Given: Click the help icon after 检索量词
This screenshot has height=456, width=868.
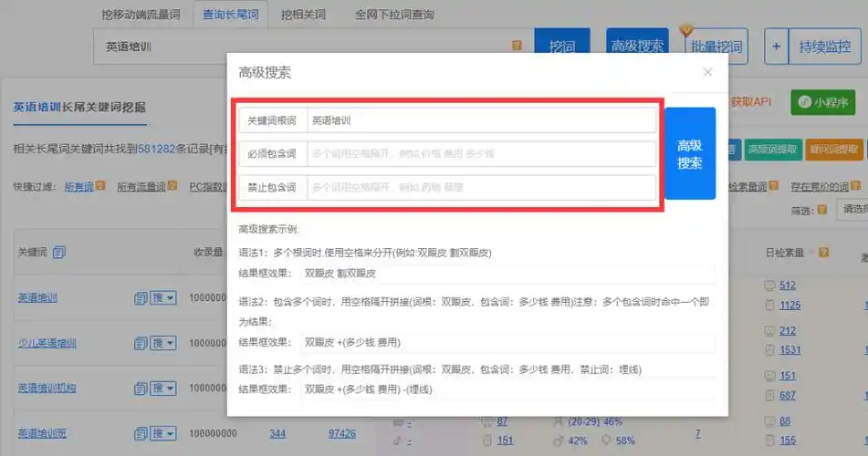Looking at the screenshot, I should point(773,186).
